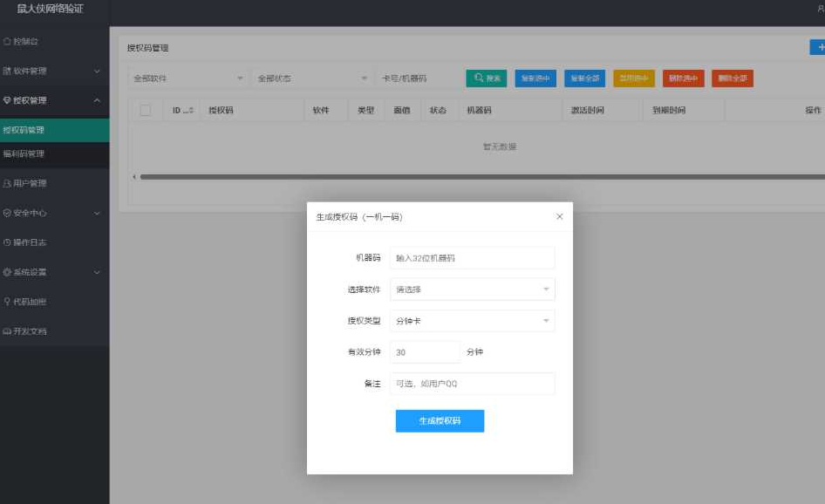Image resolution: width=825 pixels, height=504 pixels.
Task: Open 用户管理 user icon in sidebar
Action: [7, 183]
